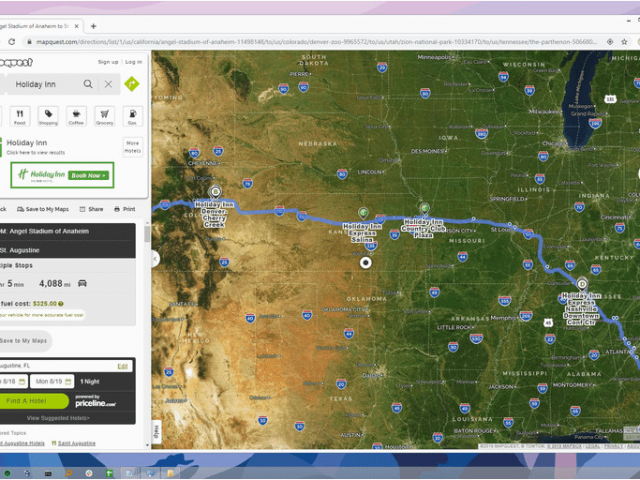Select the Grocery category icon
This screenshot has width=640, height=480.
pos(104,116)
